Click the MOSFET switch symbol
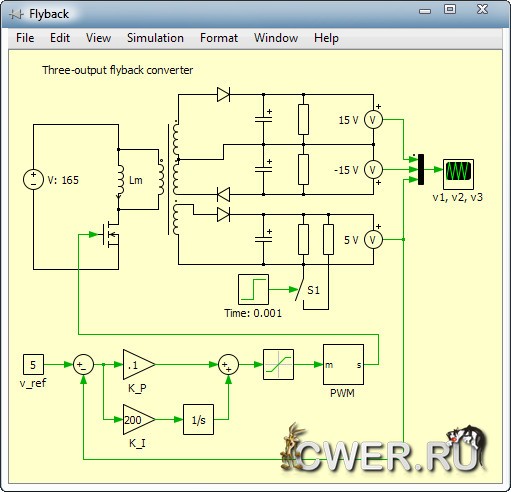Image resolution: width=511 pixels, height=492 pixels. 110,235
